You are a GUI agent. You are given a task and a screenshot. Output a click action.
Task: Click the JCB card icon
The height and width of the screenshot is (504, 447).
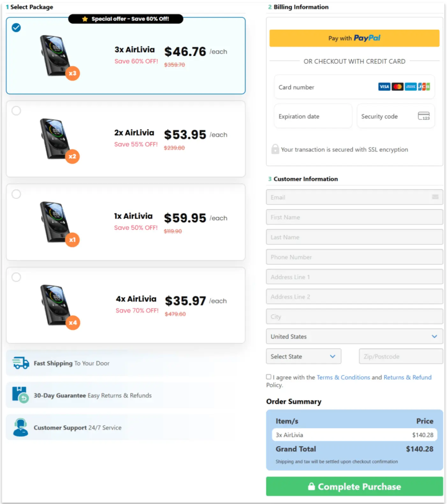tap(424, 86)
